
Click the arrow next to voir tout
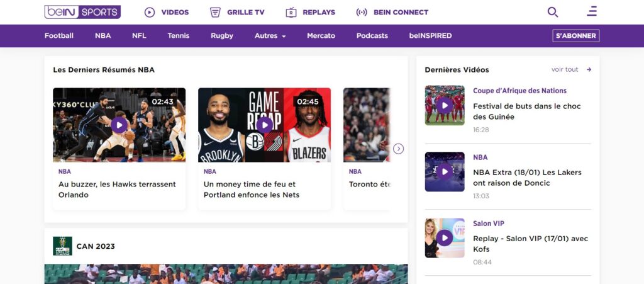589,70
